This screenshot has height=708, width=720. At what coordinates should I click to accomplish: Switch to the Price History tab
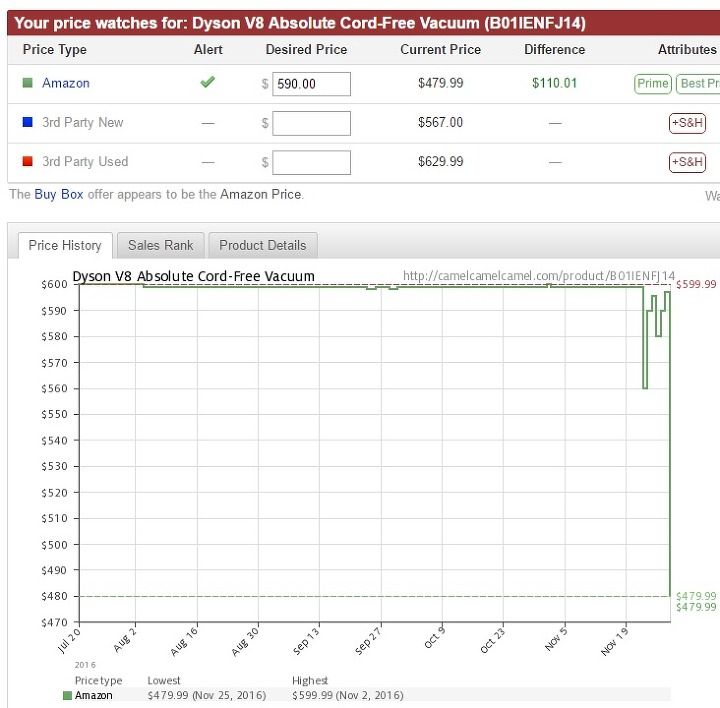point(65,245)
